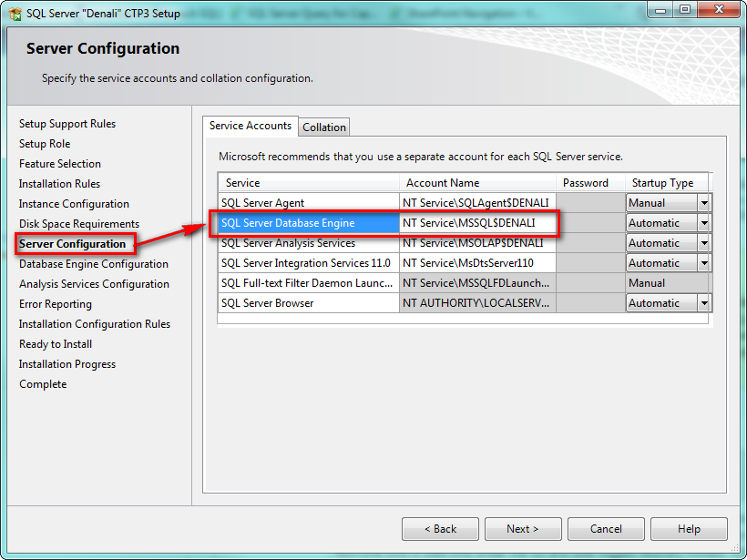Cancel the setup wizard
The image size is (747, 560).
[x=606, y=529]
